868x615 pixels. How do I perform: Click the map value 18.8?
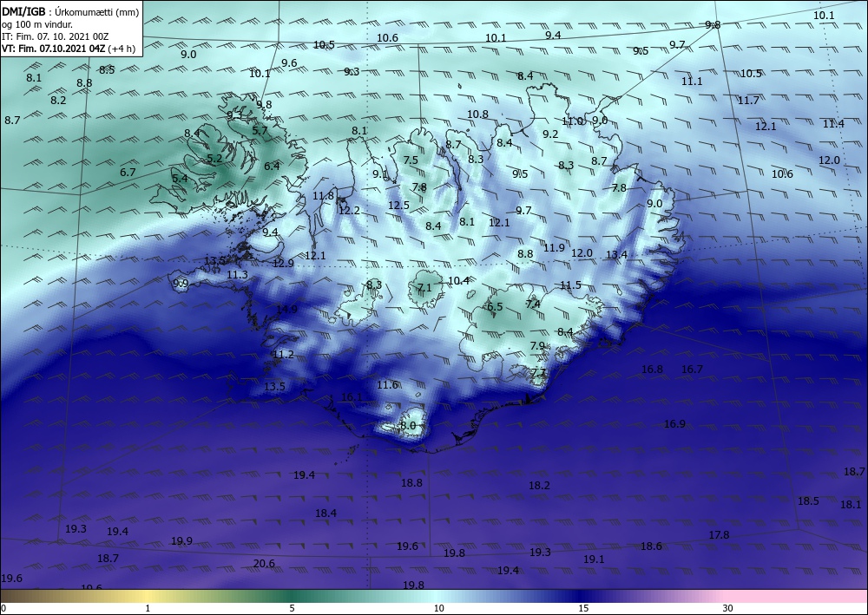point(411,483)
